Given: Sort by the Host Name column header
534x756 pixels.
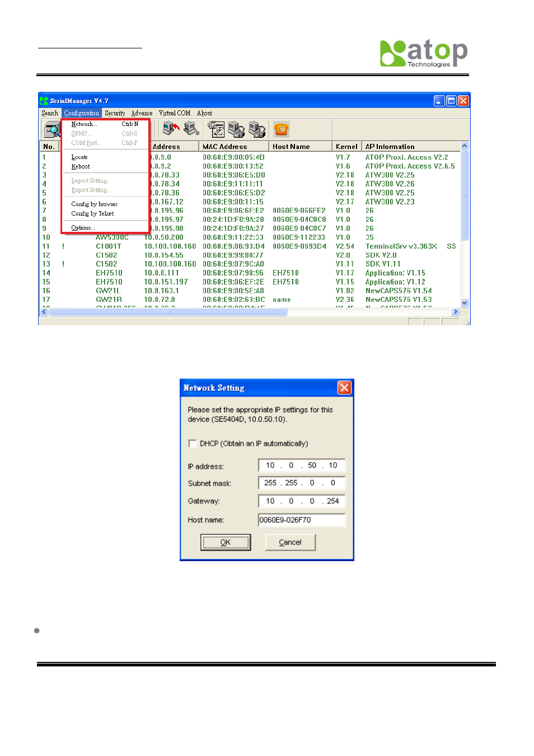Looking at the screenshot, I should tap(300, 147).
